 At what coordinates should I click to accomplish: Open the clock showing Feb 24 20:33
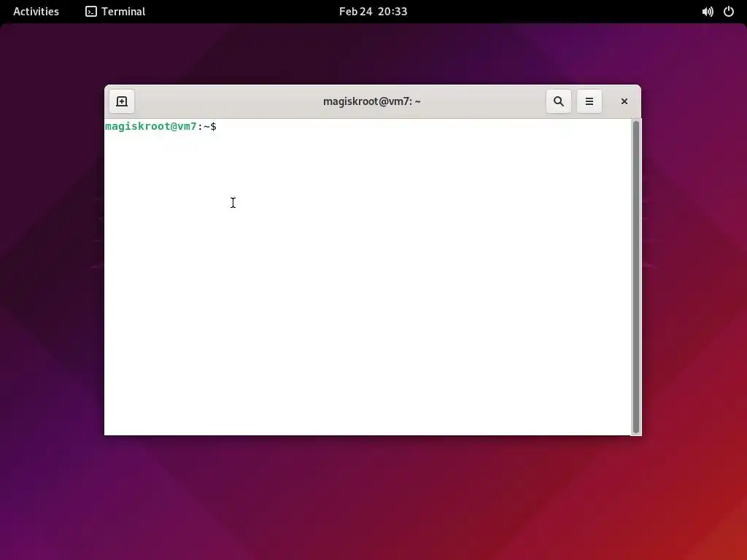(x=373, y=12)
